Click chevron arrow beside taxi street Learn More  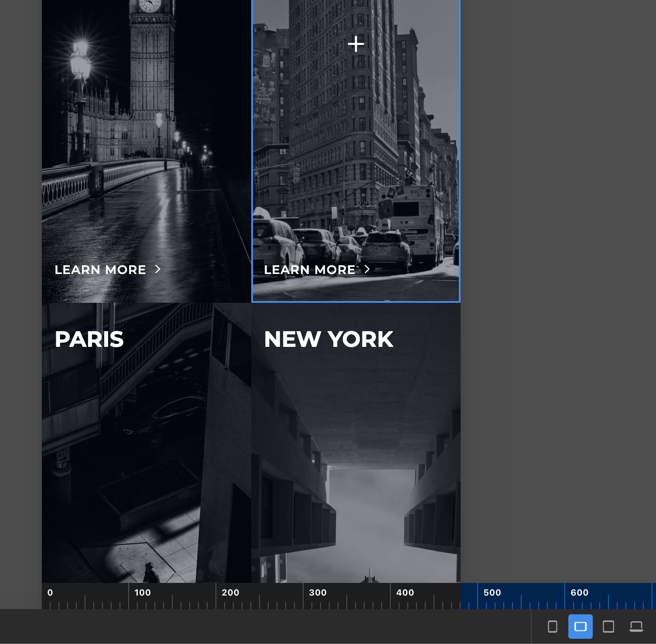tap(367, 269)
